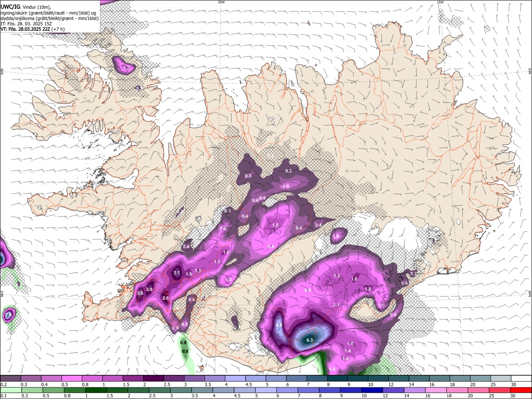The height and width of the screenshot is (399, 532).
Task: Pick dark teal top swatch starting at 8
Action: click(337, 379)
